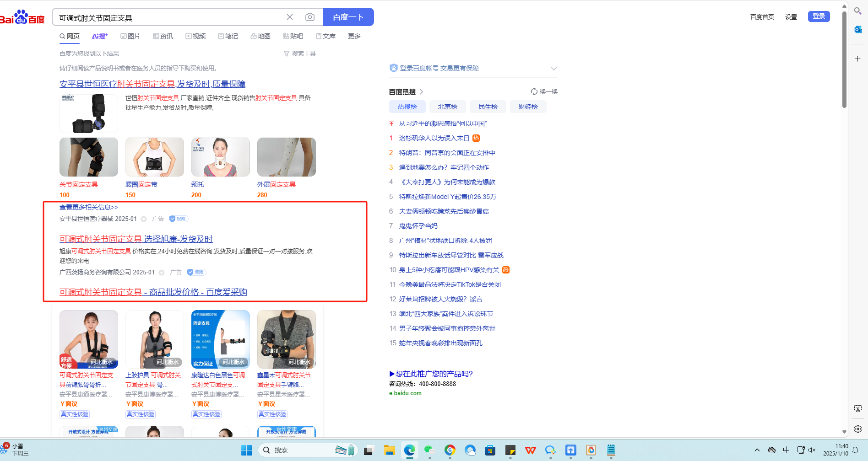The image size is (868, 461).
Task: Open the notepad app in the taskbar
Action: point(611,450)
